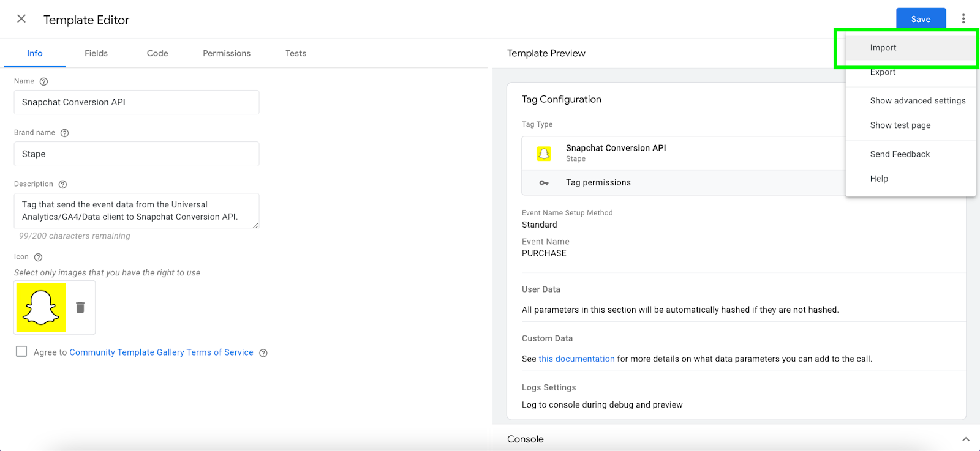Click help icon next to Icon label
The height and width of the screenshot is (451, 980).
pyautogui.click(x=38, y=257)
